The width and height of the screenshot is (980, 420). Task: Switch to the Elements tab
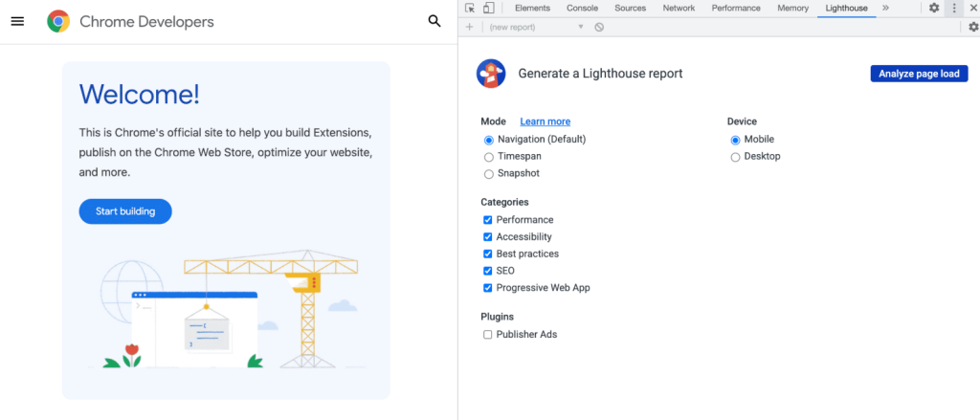(x=532, y=8)
